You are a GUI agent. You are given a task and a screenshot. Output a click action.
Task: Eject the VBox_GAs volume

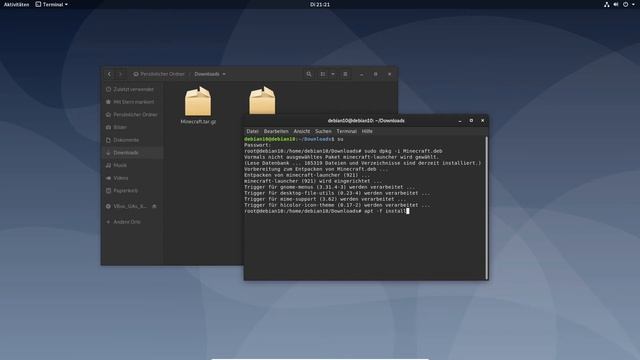pos(154,207)
